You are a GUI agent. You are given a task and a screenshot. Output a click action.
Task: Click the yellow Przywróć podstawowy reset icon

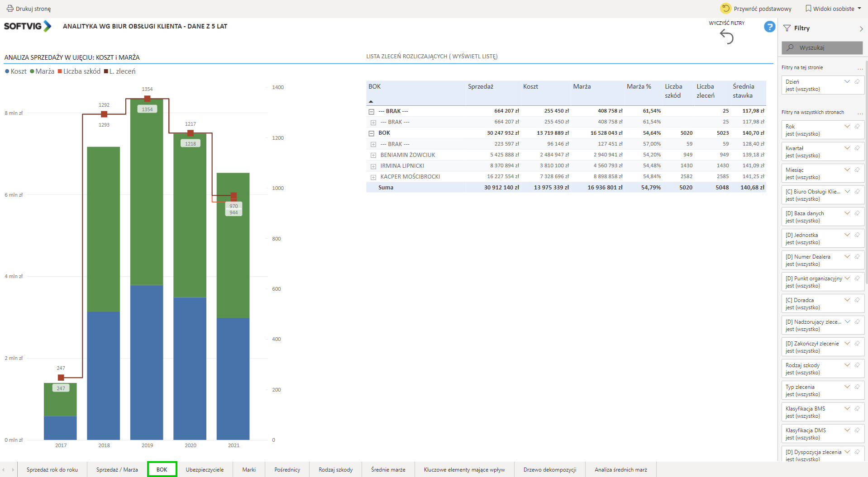coord(725,9)
